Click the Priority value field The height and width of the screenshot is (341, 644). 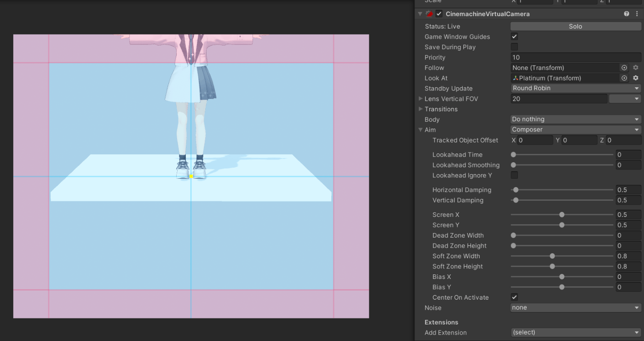pyautogui.click(x=576, y=57)
